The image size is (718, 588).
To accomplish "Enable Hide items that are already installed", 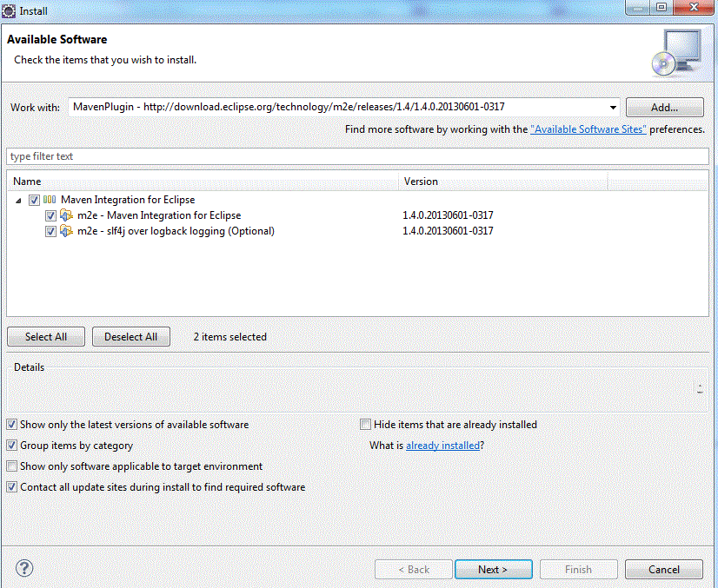I will tap(365, 425).
